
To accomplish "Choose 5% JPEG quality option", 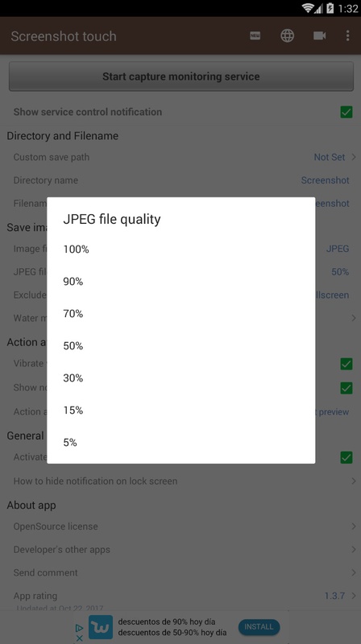I will [x=181, y=442].
